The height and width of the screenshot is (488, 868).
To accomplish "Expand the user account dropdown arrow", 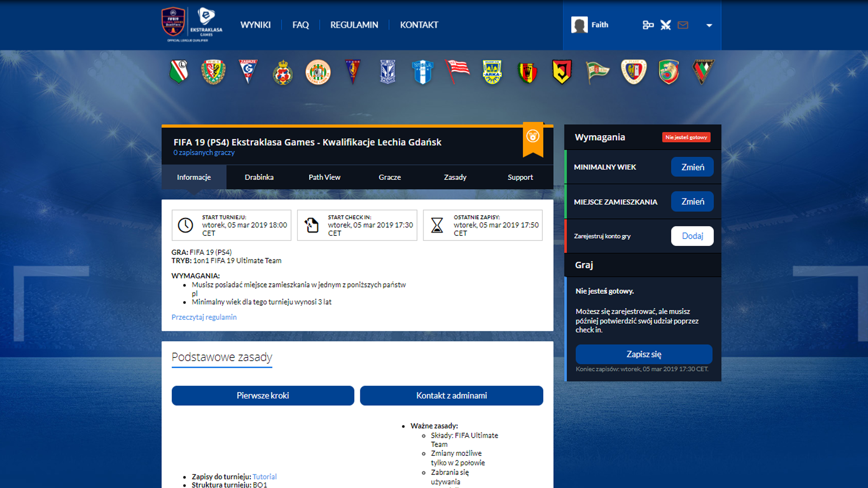I will coord(709,25).
